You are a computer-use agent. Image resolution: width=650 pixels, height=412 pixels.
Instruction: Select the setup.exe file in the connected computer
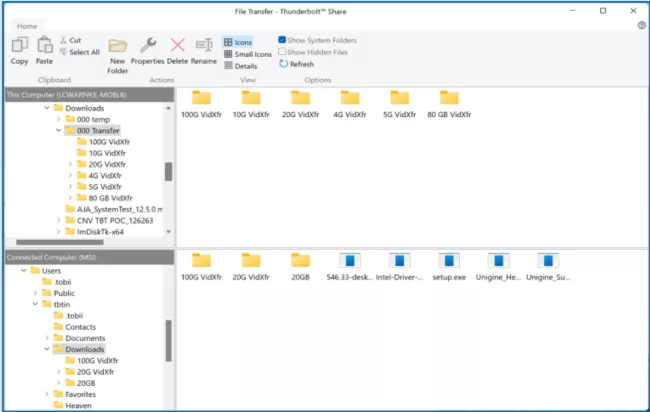449,266
